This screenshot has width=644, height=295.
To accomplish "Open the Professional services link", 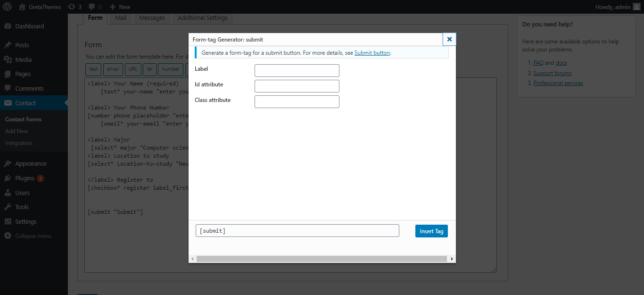I will pyautogui.click(x=558, y=83).
